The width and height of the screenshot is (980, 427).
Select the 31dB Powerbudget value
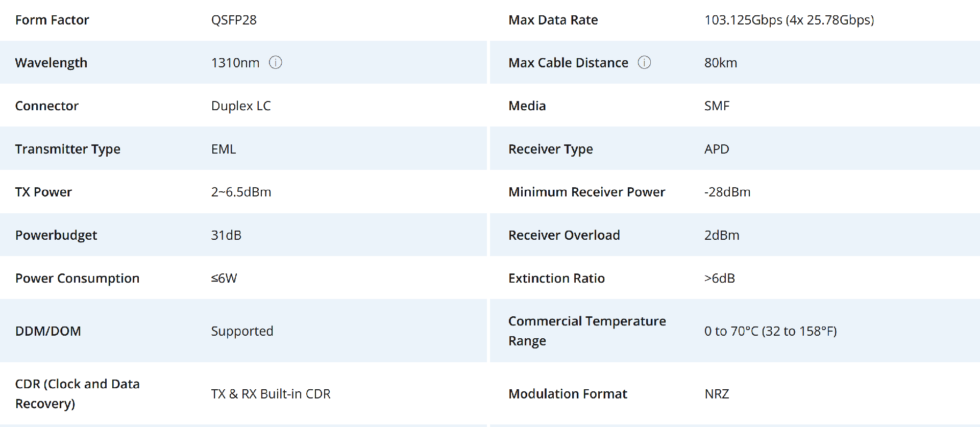click(226, 235)
